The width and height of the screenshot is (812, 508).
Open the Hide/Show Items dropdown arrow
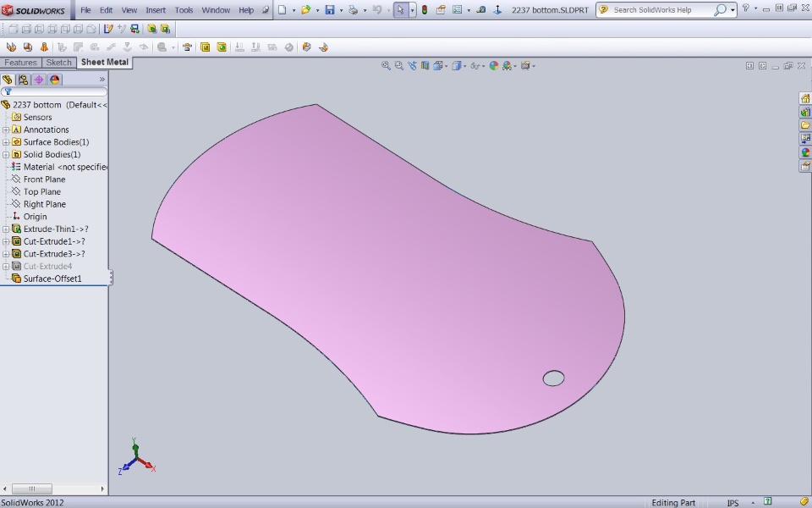pos(484,66)
